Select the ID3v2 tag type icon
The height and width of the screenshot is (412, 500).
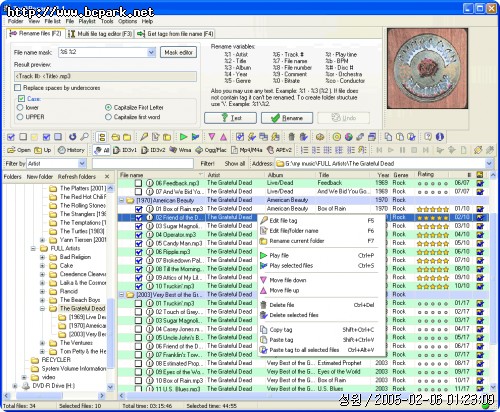[153, 150]
